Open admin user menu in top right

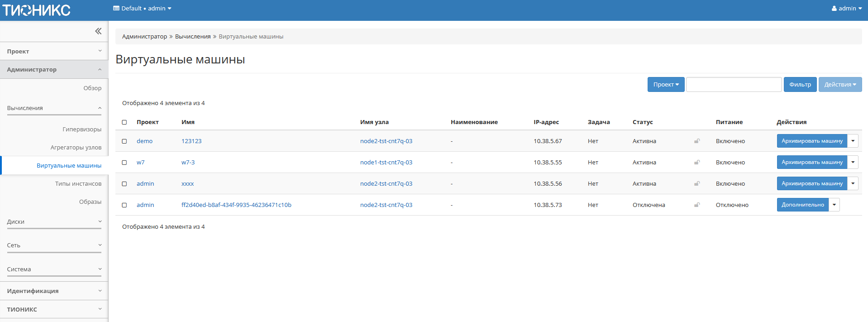[x=846, y=9]
